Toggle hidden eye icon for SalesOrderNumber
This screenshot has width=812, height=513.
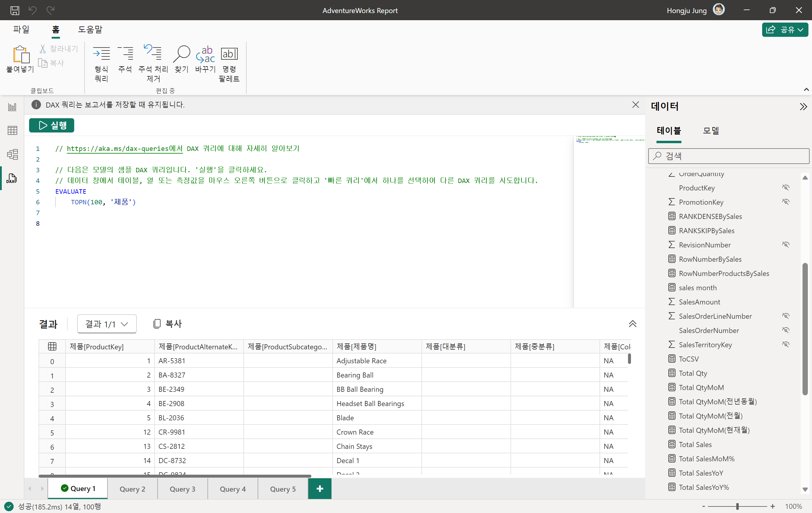click(x=786, y=330)
